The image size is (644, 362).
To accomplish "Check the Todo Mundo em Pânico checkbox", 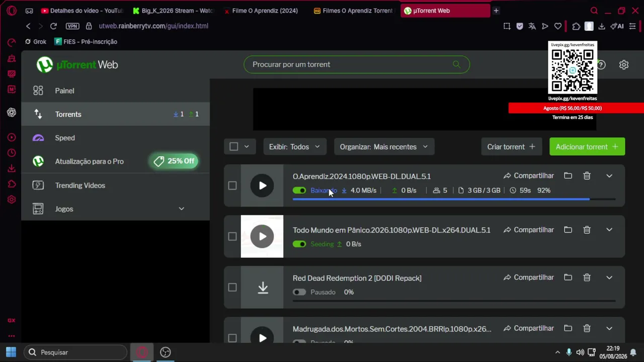I will 232,236.
